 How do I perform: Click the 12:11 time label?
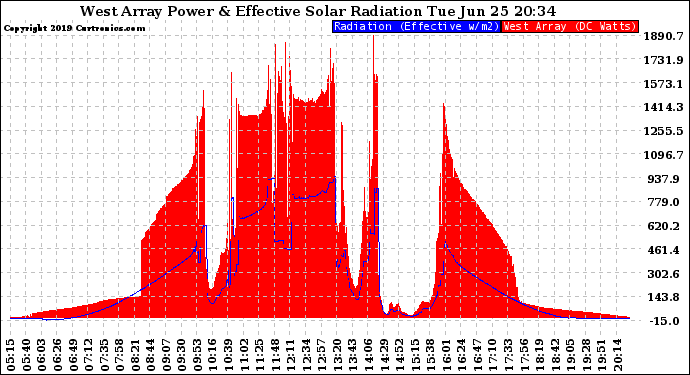(291, 355)
